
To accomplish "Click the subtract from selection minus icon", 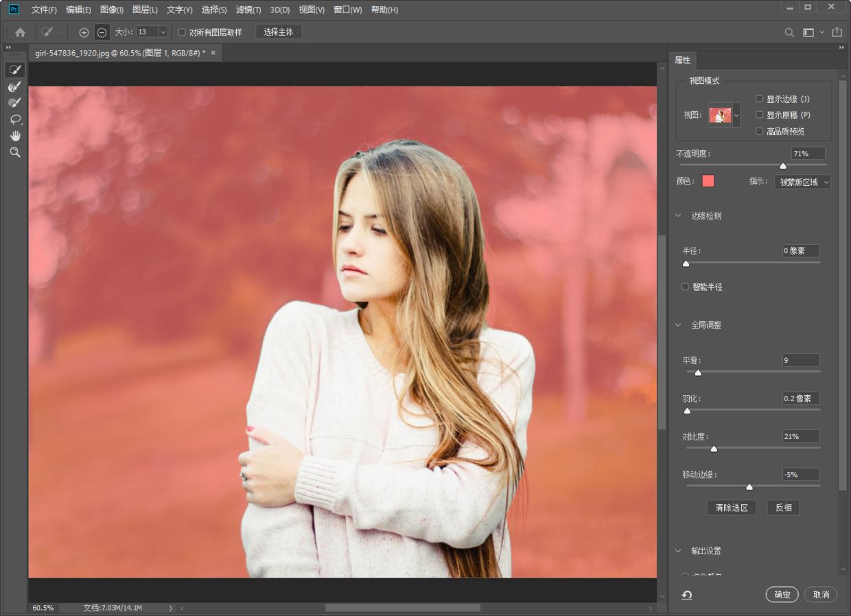I will coord(102,32).
